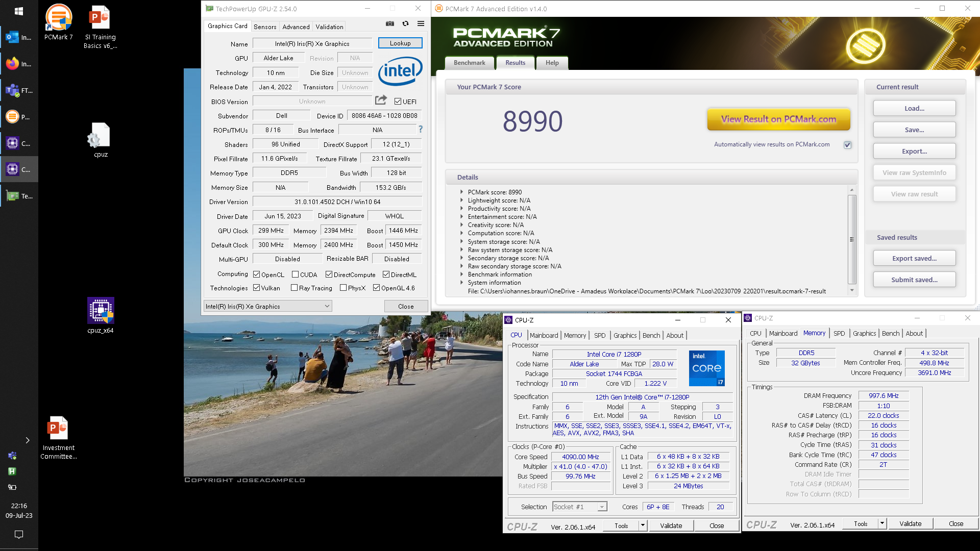
Task: Open SI Training Basics PowerPoint file
Action: 100,27
